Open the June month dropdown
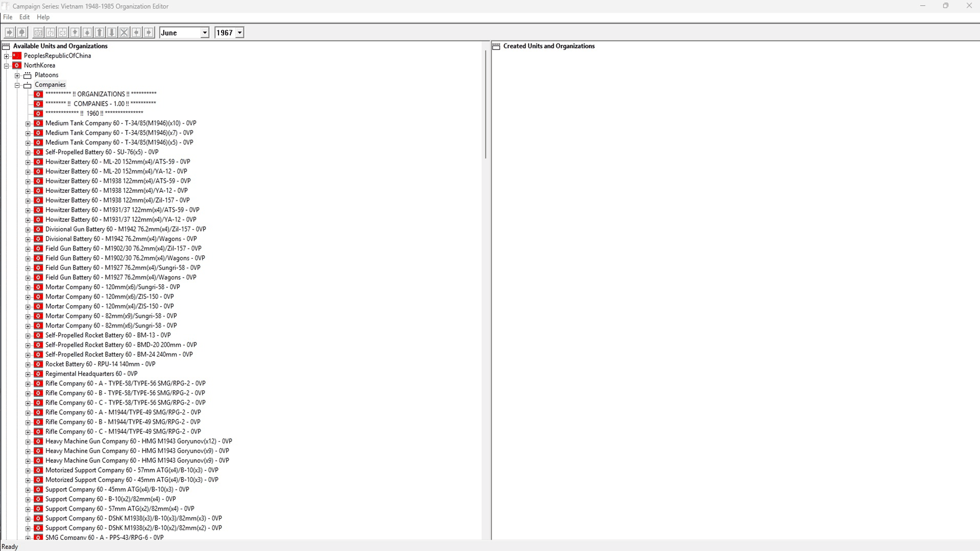Viewport: 980px width, 551px height. 205,33
